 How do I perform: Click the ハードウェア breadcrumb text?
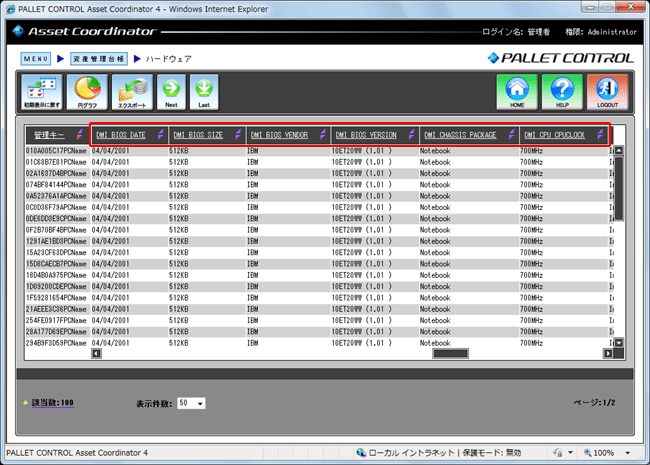168,59
